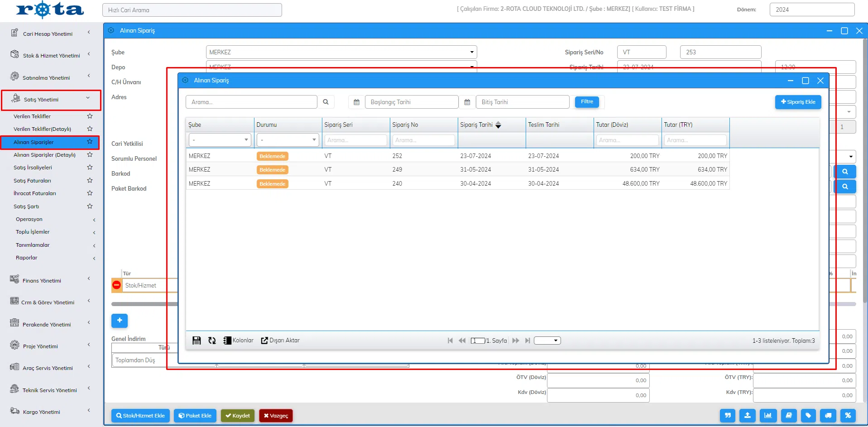Click the percent discount icon button

pos(848,415)
